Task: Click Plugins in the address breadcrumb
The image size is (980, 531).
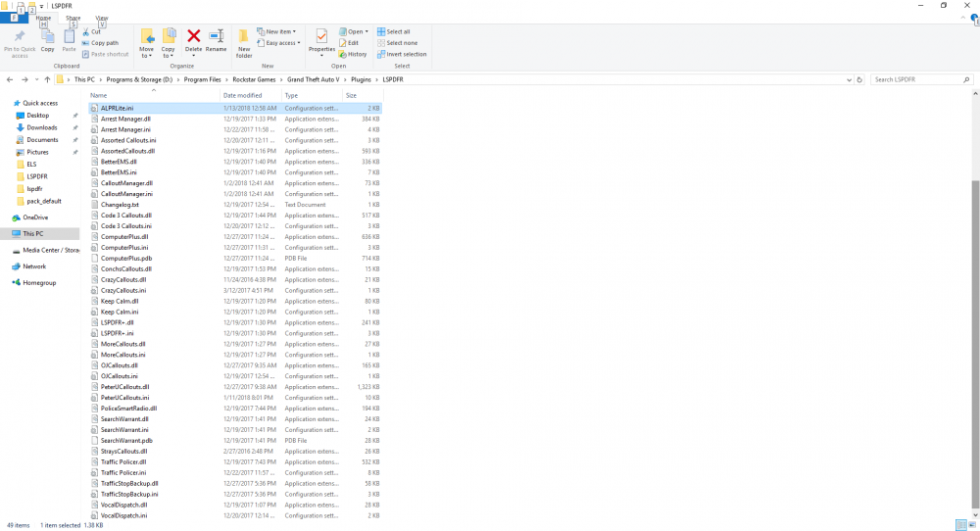Action: pos(361,80)
